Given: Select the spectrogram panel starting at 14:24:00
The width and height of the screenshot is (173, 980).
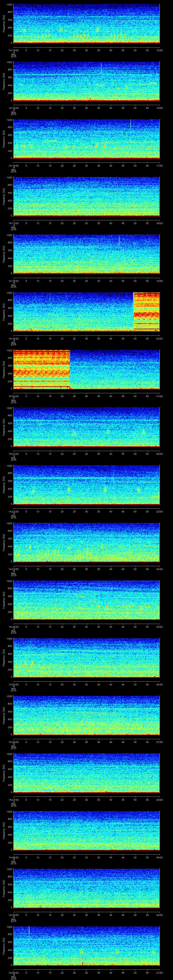Looking at the screenshot, I should 86,600.
